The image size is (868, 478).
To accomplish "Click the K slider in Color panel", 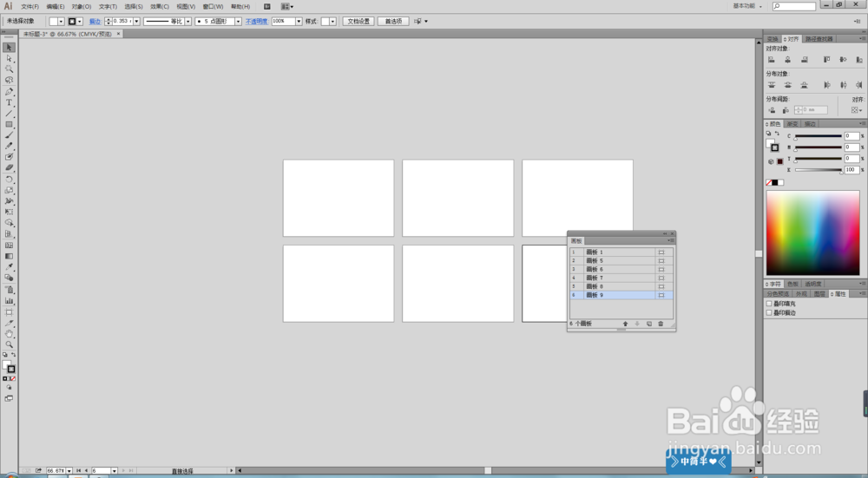I will click(x=819, y=170).
